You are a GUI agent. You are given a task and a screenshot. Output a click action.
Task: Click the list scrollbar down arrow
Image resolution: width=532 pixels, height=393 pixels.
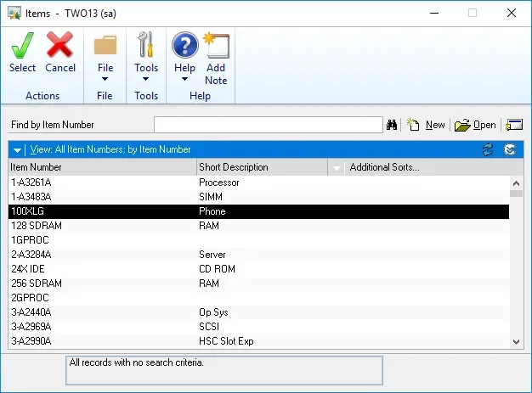coord(516,341)
